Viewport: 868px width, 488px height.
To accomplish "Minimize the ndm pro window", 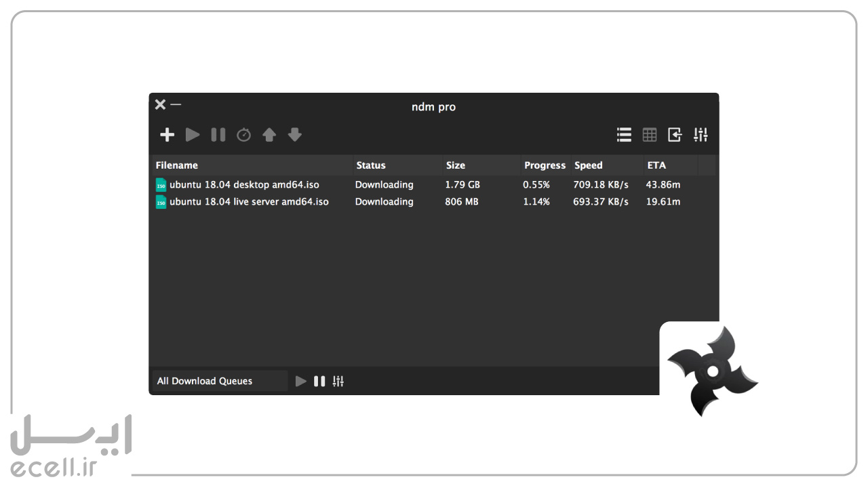I will (x=176, y=104).
